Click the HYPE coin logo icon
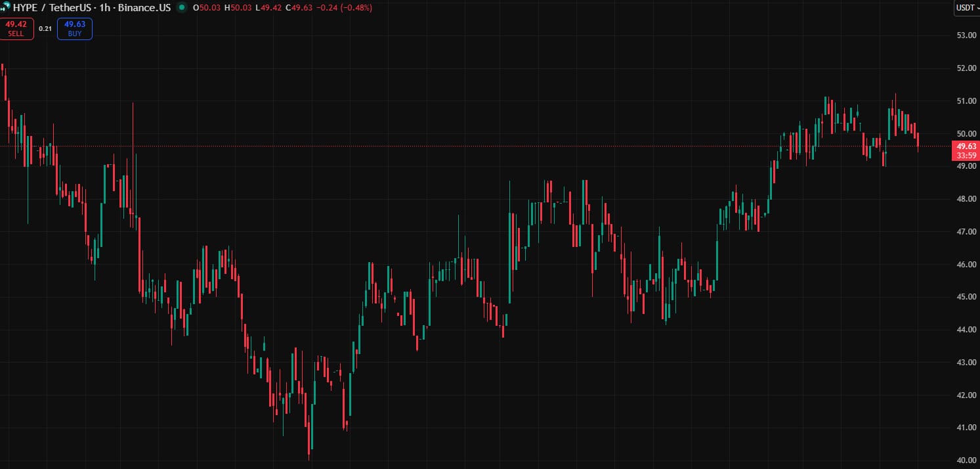980x469 pixels. point(5,8)
